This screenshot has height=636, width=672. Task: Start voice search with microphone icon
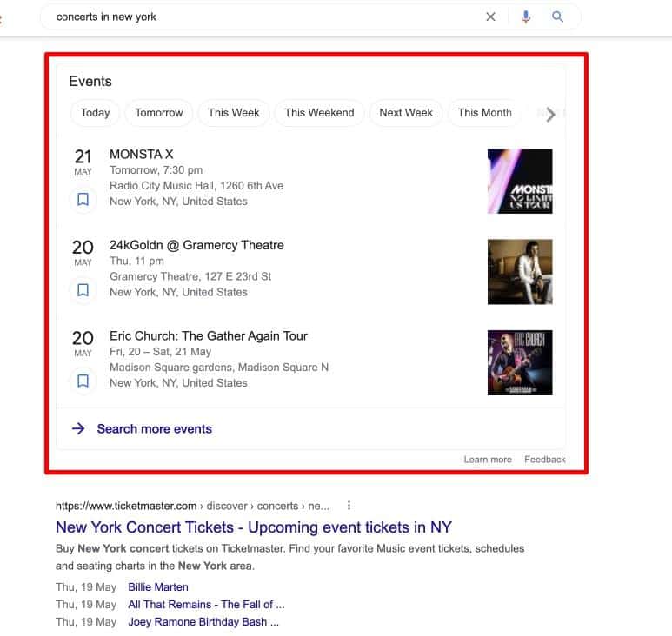[x=525, y=17]
